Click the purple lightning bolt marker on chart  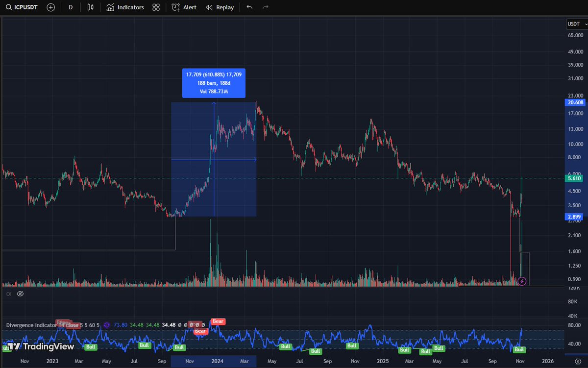[x=522, y=280]
